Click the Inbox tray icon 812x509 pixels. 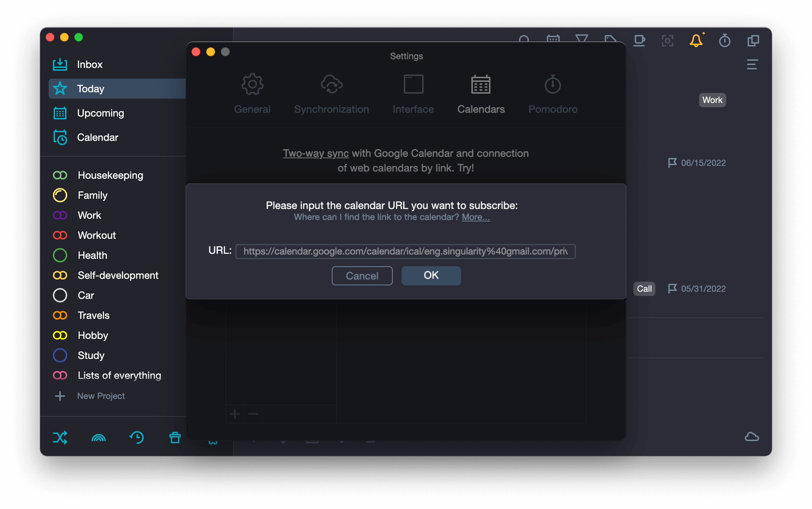60,64
